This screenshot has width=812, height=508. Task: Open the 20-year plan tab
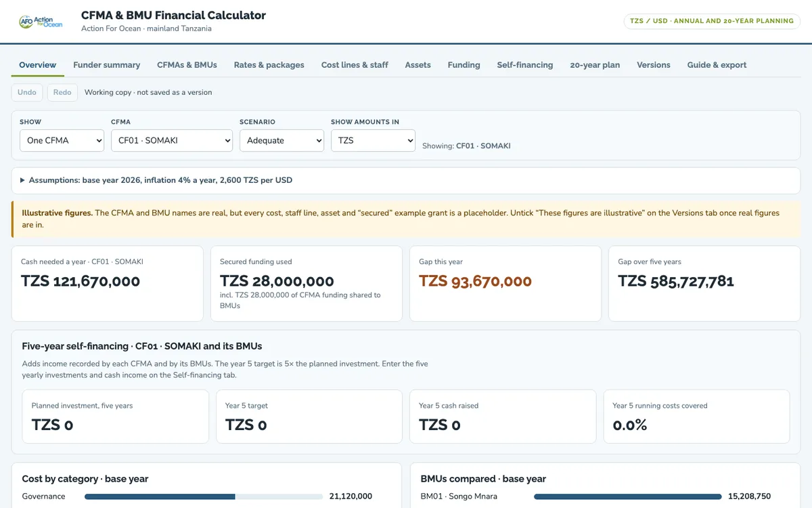pyautogui.click(x=595, y=65)
